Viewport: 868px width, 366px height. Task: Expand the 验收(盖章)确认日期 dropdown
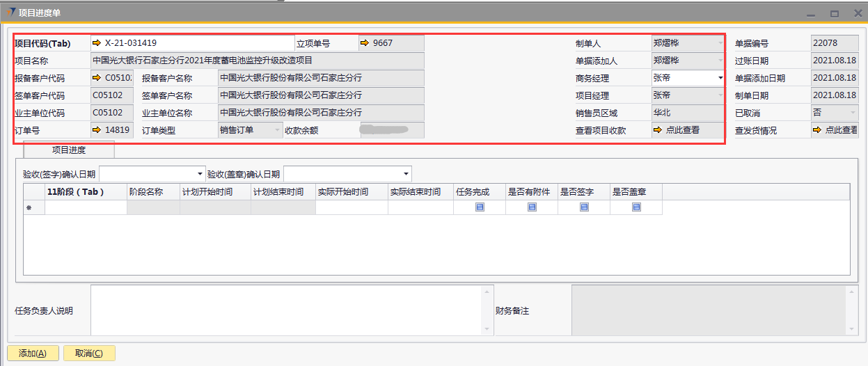point(406,174)
